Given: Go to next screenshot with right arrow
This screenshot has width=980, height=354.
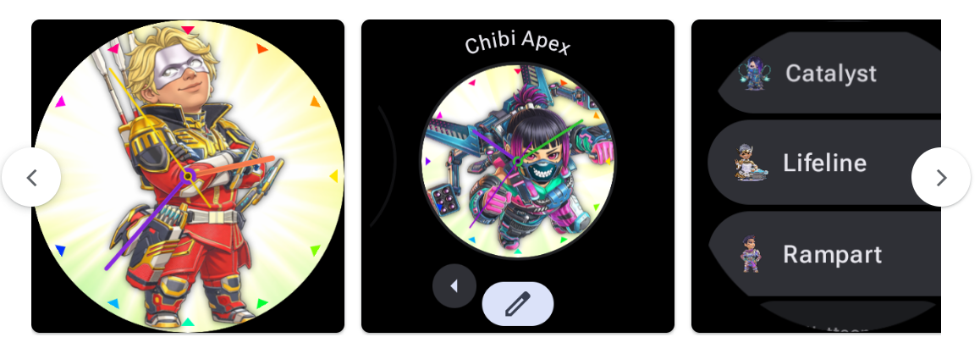Looking at the screenshot, I should tap(940, 178).
